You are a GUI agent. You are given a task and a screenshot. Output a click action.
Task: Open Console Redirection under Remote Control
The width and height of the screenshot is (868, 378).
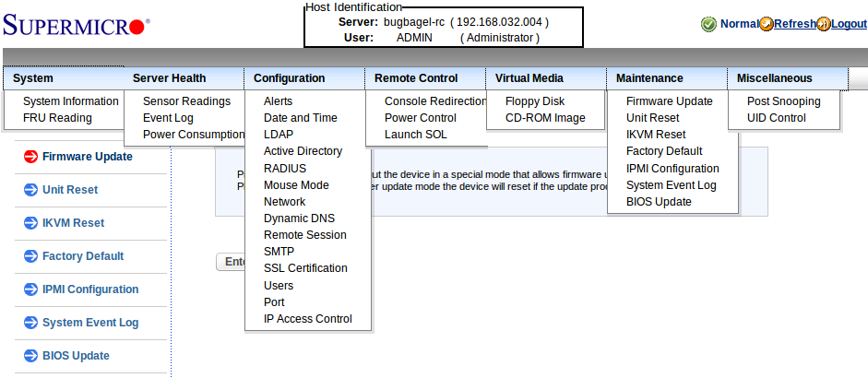coord(435,101)
